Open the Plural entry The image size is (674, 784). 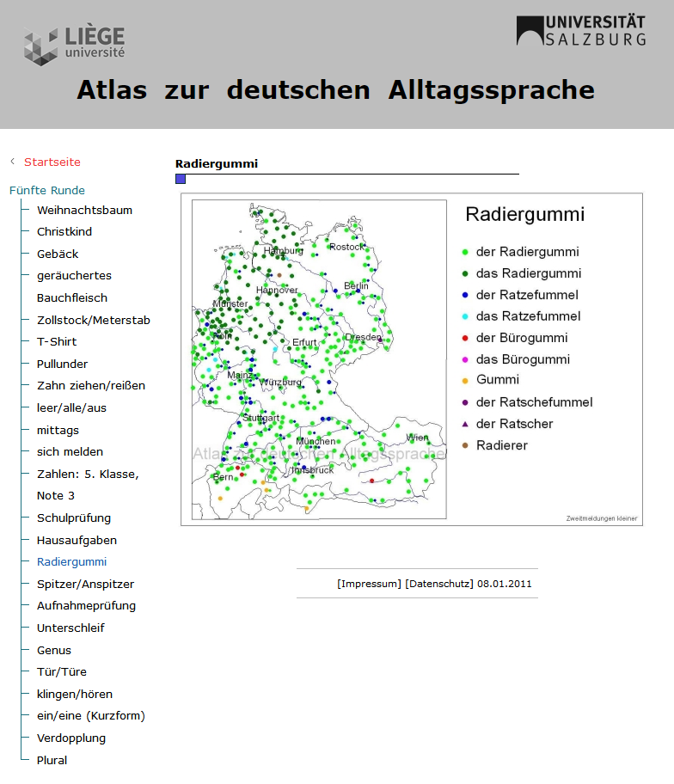pyautogui.click(x=52, y=760)
